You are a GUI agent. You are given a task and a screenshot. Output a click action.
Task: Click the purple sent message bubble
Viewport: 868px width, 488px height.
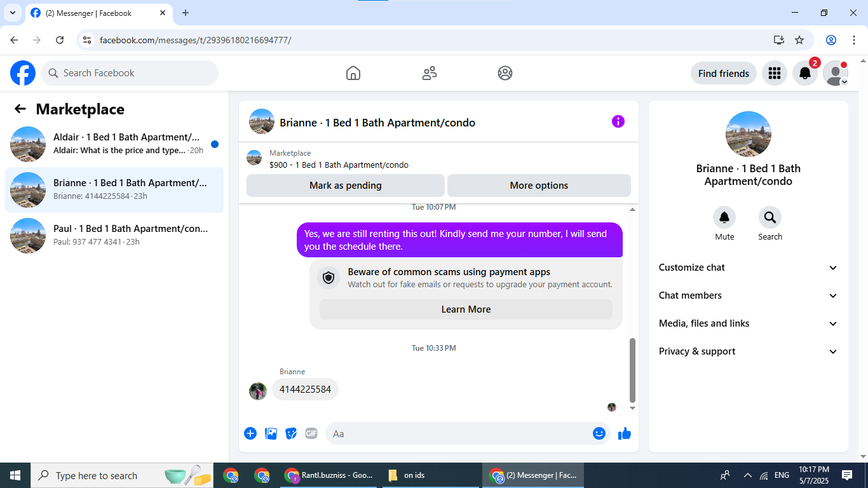pos(459,240)
